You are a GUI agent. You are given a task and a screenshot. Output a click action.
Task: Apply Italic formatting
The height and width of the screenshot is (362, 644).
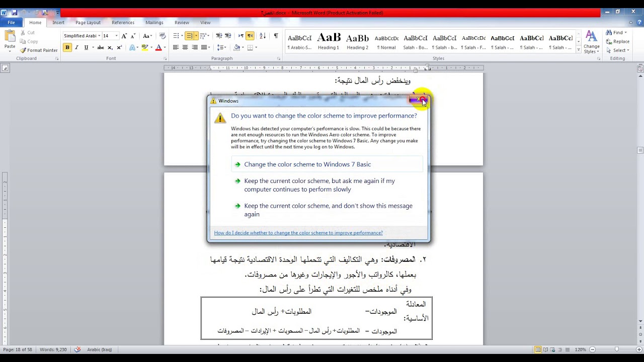pos(76,47)
